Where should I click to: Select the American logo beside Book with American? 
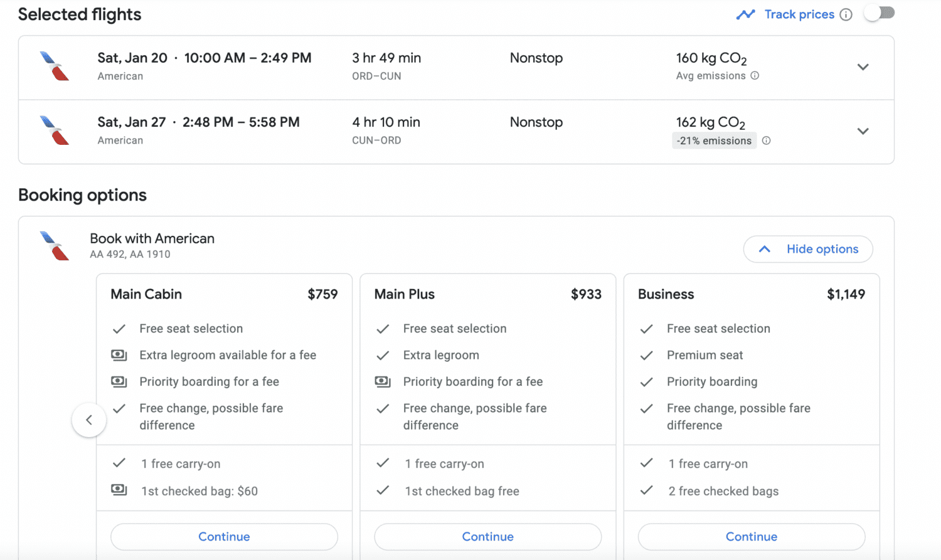click(53, 246)
